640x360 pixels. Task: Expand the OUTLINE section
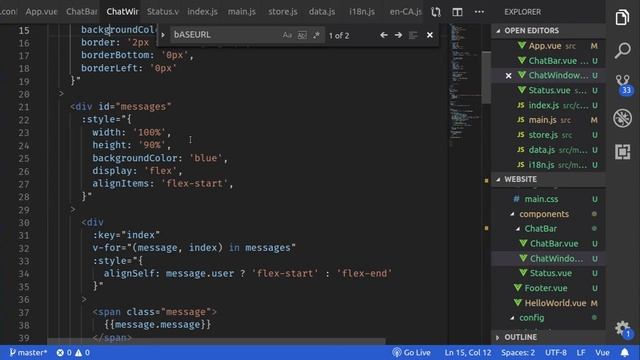548,337
